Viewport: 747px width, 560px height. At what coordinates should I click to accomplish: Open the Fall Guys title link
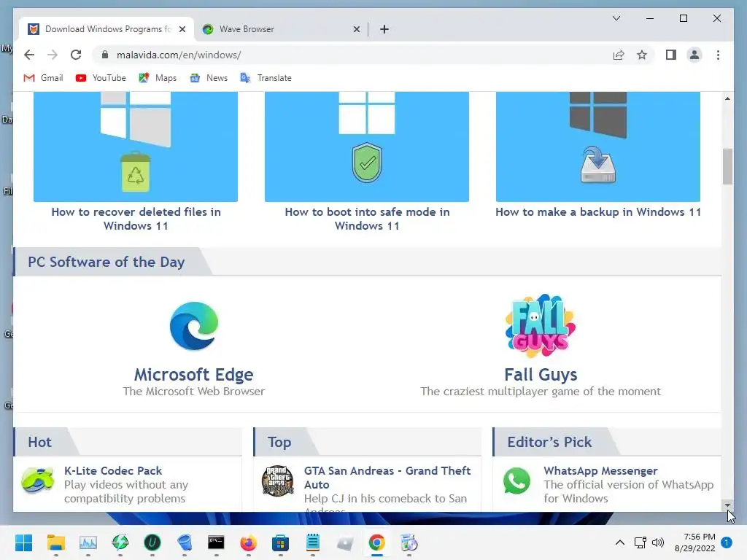pos(541,374)
